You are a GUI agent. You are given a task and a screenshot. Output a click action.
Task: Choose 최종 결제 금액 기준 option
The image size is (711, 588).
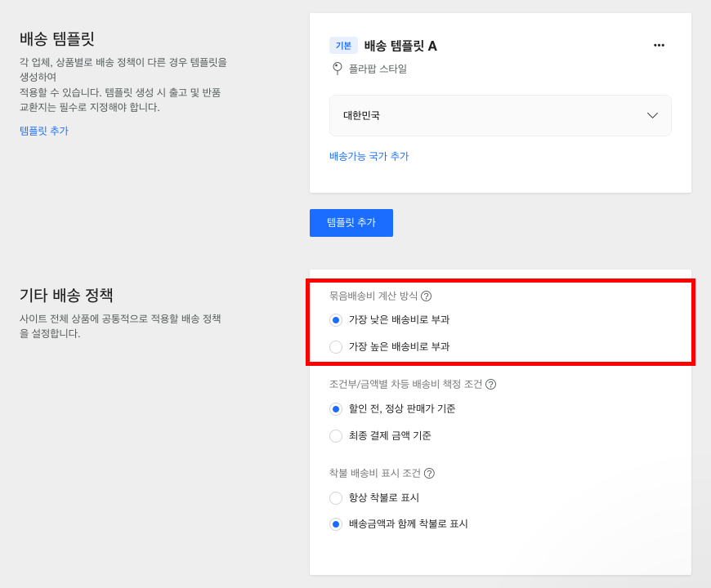pyautogui.click(x=336, y=436)
